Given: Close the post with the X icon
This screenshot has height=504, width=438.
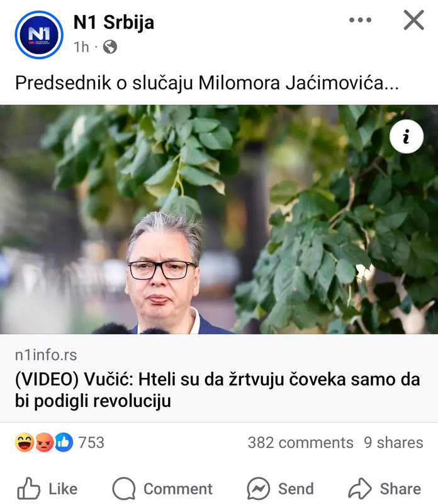Looking at the screenshot, I should click(414, 20).
